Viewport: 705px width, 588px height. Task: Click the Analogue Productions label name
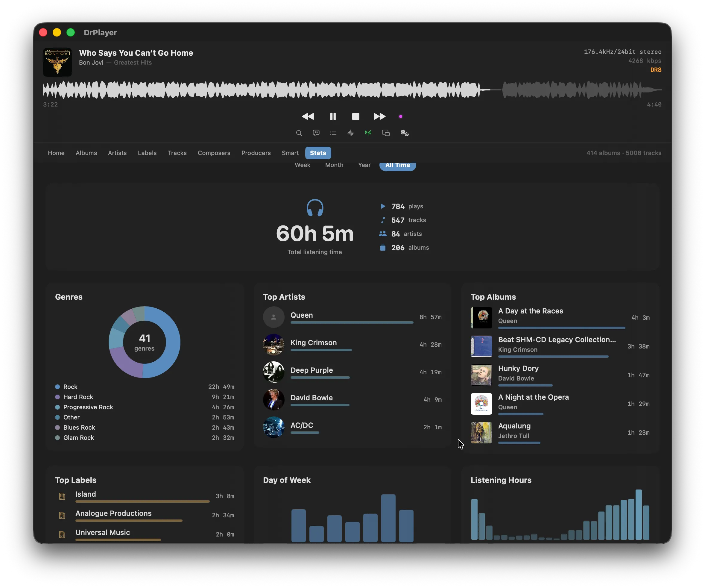click(x=113, y=513)
